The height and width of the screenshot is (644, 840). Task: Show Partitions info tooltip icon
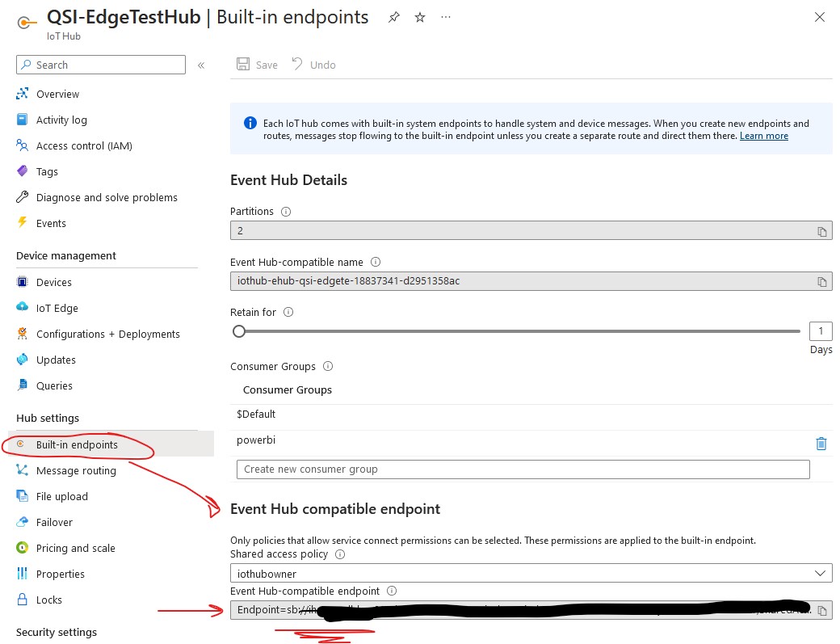coord(286,212)
